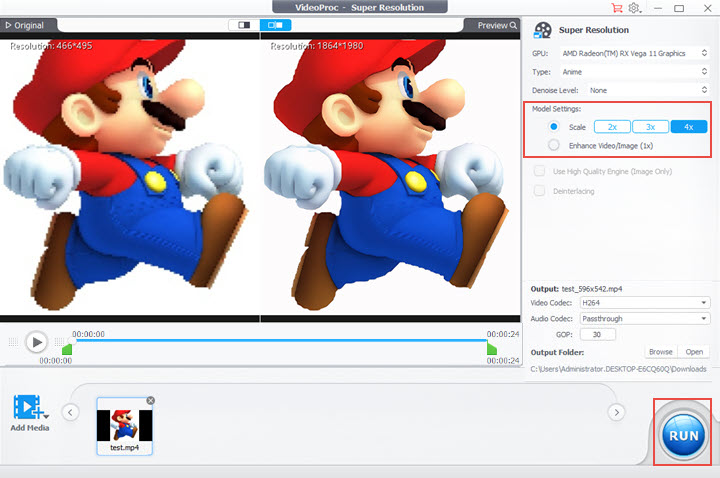This screenshot has height=478, width=720.
Task: Enable the Deinterlacing checkbox
Action: pos(540,190)
